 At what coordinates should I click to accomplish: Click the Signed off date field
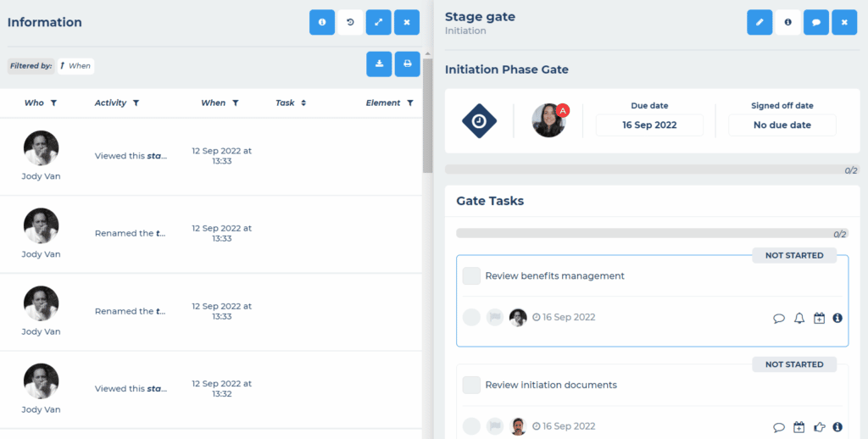(782, 125)
